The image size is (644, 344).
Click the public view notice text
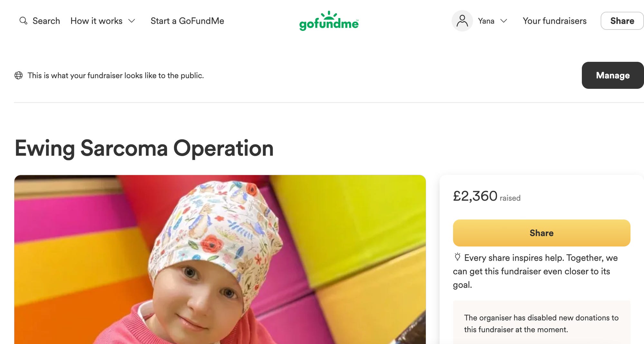(116, 75)
